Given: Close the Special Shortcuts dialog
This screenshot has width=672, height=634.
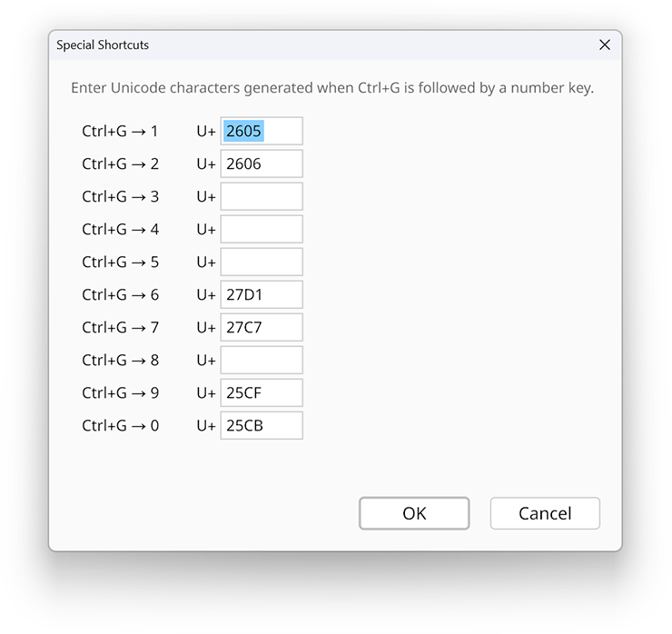Looking at the screenshot, I should pyautogui.click(x=605, y=45).
